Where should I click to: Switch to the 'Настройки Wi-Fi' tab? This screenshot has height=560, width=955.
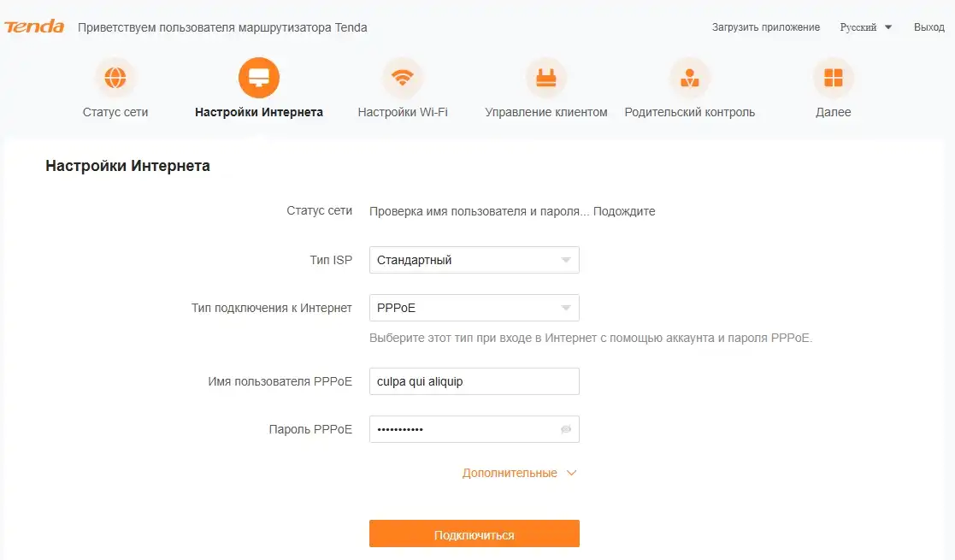(x=402, y=111)
